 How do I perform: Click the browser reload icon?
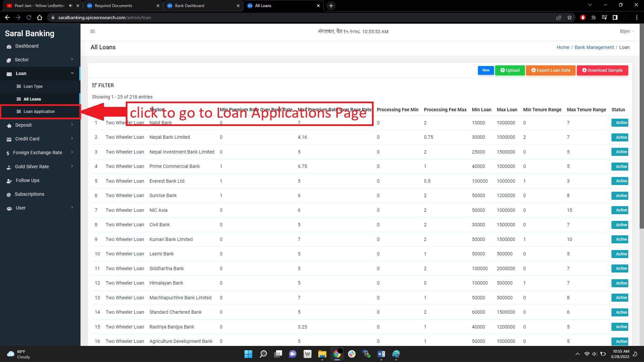click(29, 17)
